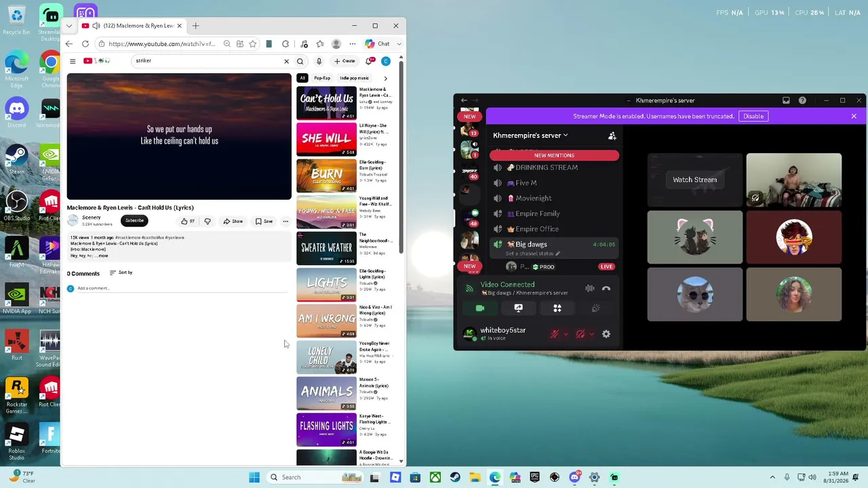The height and width of the screenshot is (488, 868).
Task: Open the Windows Start menu
Action: click(254, 477)
